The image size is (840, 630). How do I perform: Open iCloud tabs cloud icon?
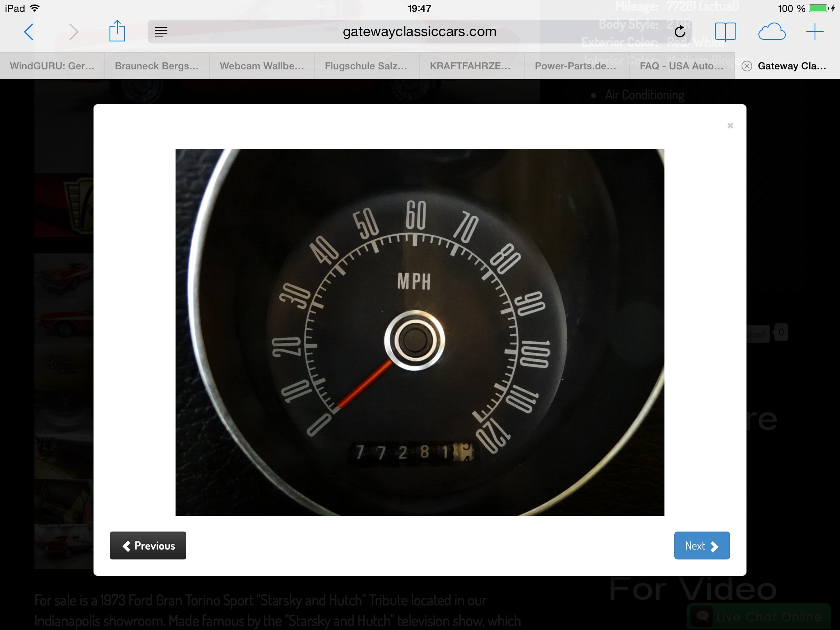(772, 32)
